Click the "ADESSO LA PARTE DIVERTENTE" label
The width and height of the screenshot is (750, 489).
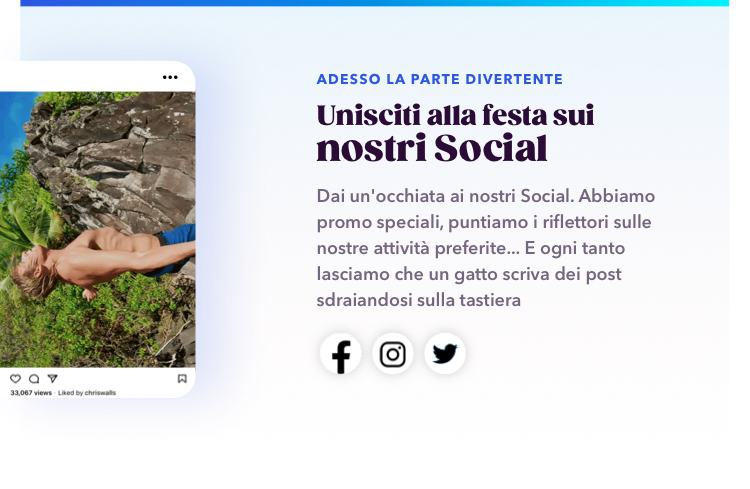tap(440, 79)
